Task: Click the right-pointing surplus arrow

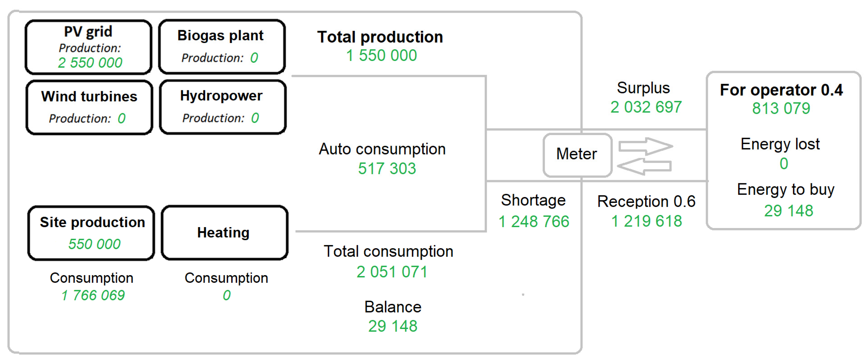Action: [645, 146]
